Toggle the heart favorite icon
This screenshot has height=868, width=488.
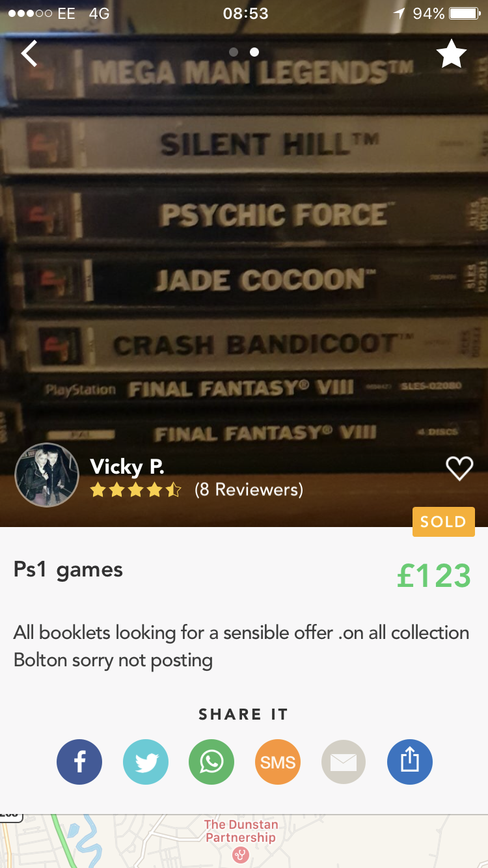tap(459, 468)
